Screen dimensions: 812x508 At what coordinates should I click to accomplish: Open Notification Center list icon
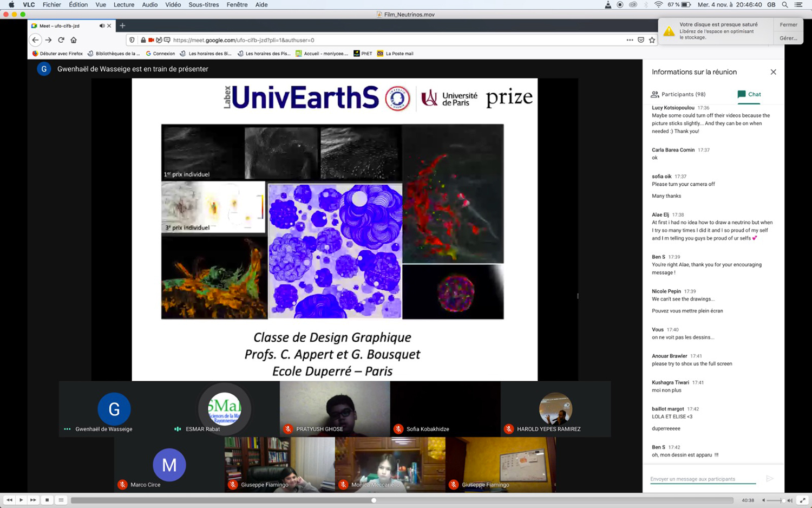pos(798,4)
